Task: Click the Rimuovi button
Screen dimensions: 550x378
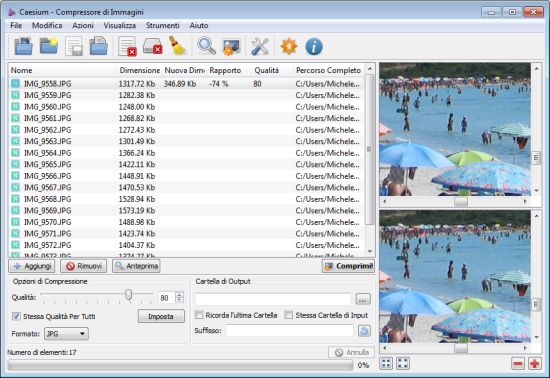Action: (x=84, y=266)
